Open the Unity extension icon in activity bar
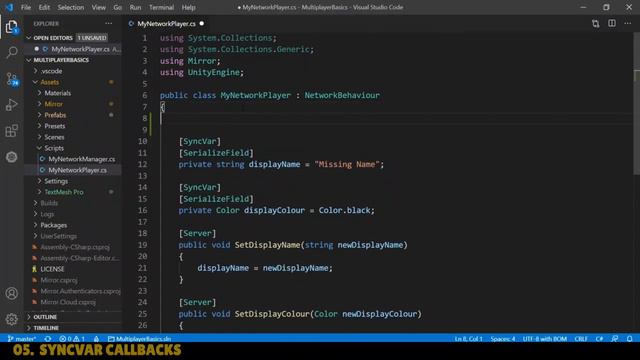The width and height of the screenshot is (640, 360). tap(11, 157)
